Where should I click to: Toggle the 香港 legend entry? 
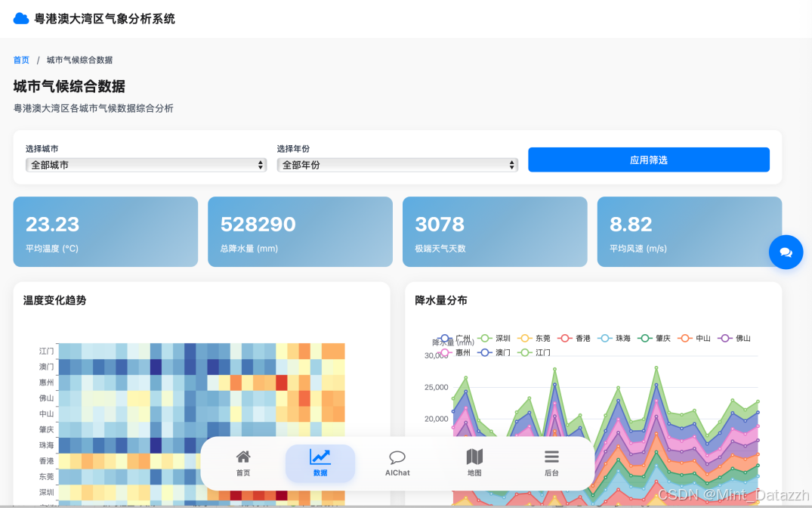tap(573, 339)
